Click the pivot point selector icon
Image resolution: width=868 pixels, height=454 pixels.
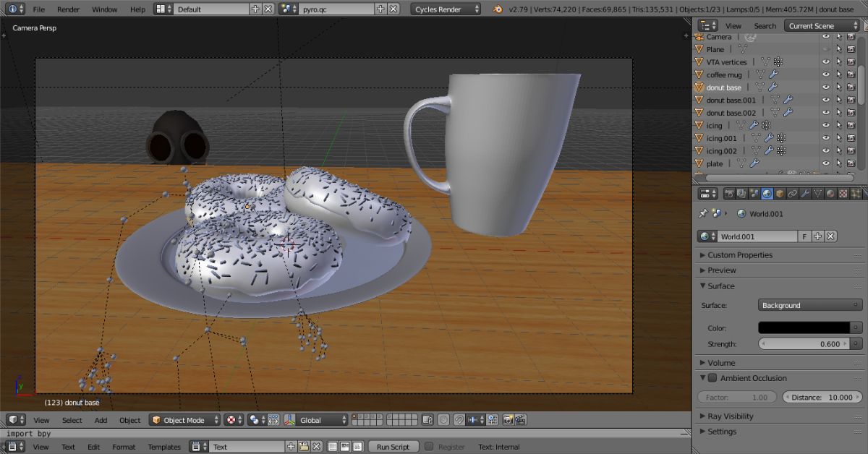pos(258,420)
